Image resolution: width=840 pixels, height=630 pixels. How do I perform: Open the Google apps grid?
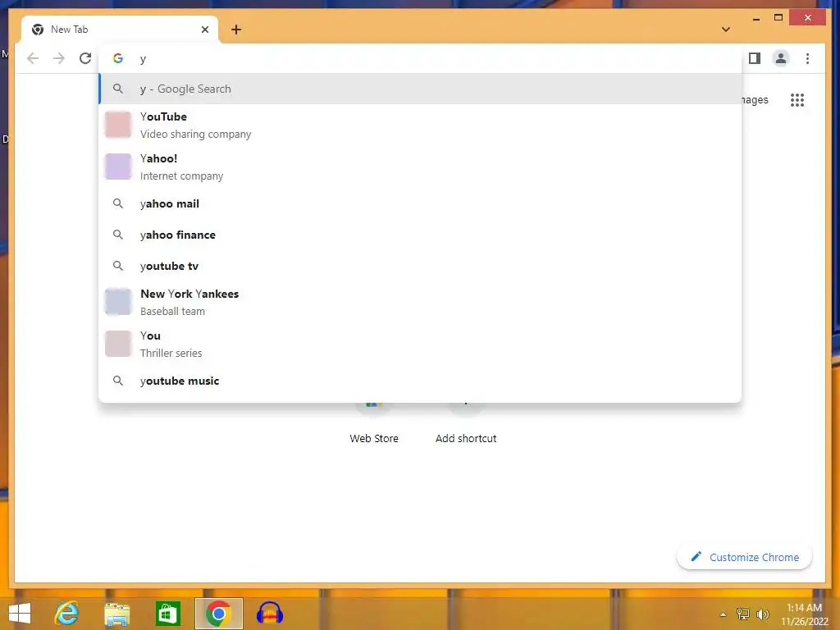(x=797, y=99)
